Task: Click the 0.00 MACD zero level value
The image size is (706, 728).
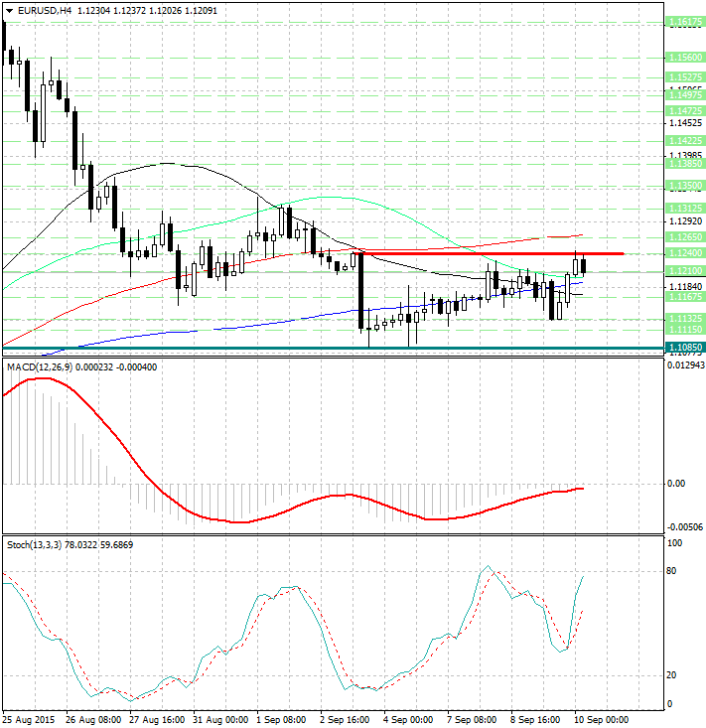Action: tap(676, 484)
